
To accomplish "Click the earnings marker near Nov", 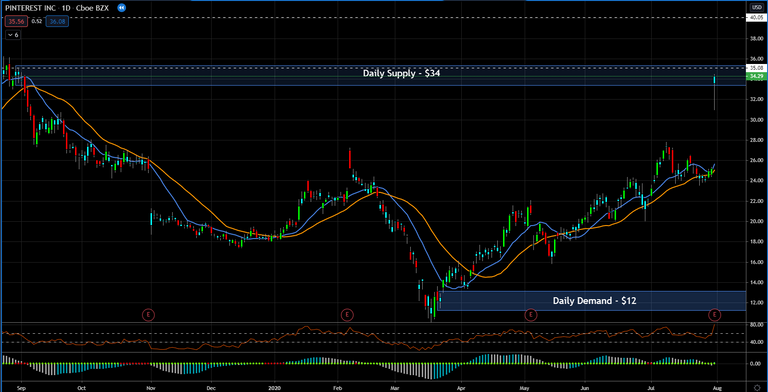I will pyautogui.click(x=148, y=314).
